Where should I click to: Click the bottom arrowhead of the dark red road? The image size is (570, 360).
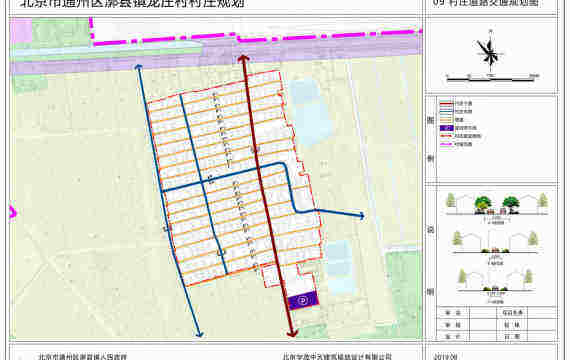(292, 333)
